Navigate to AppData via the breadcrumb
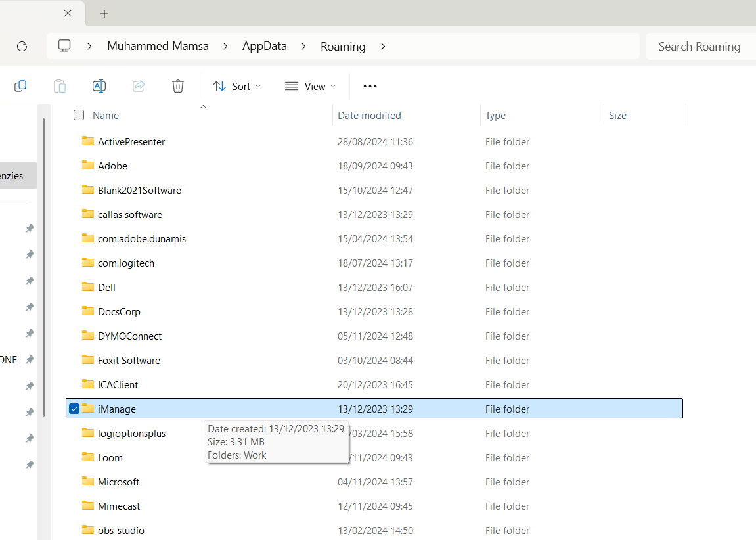Image resolution: width=756 pixels, height=540 pixels. click(x=264, y=46)
